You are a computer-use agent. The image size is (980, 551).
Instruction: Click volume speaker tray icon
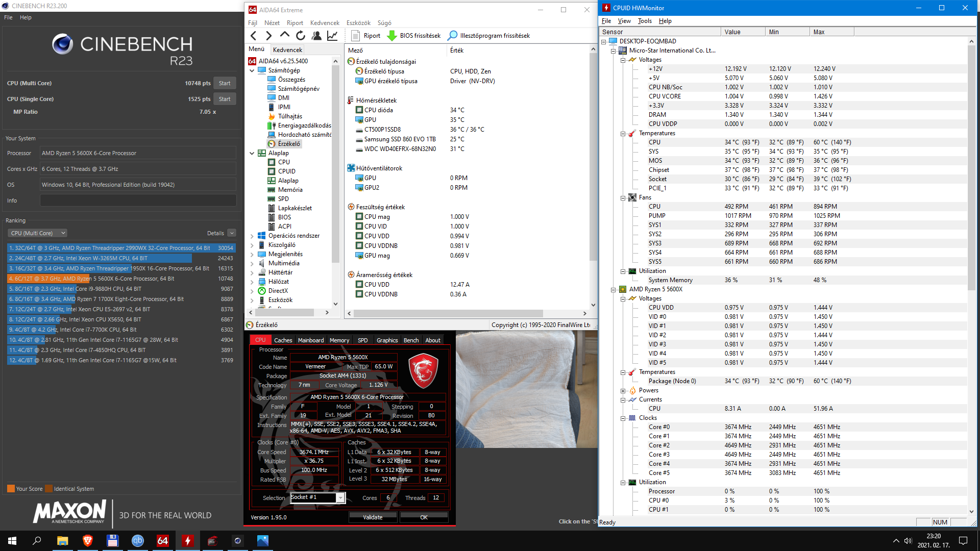(x=908, y=541)
